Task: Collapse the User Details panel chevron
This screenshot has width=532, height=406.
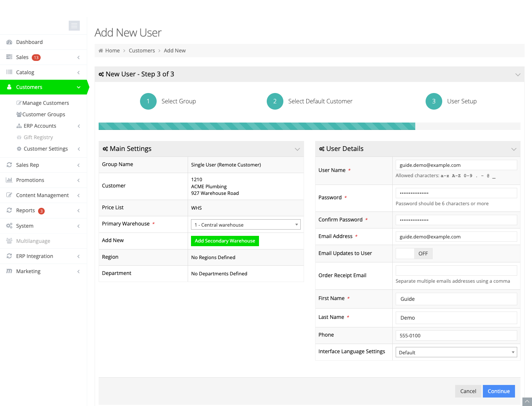Action: [514, 149]
